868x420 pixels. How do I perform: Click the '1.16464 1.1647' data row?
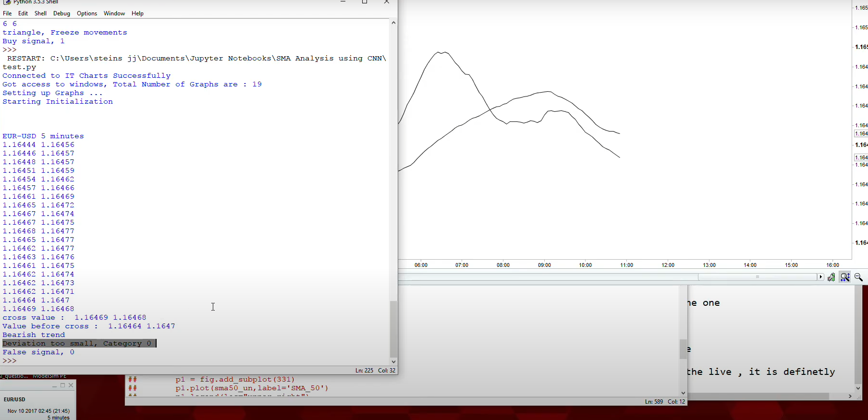pyautogui.click(x=36, y=300)
